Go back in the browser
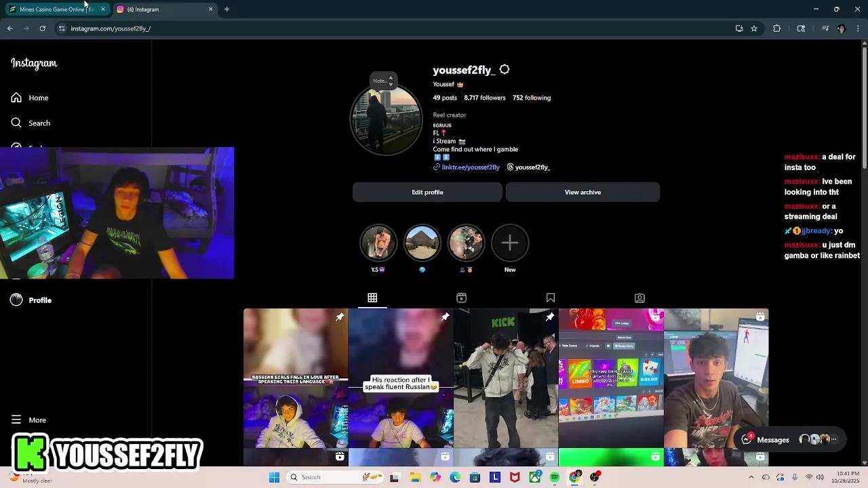 click(x=9, y=28)
